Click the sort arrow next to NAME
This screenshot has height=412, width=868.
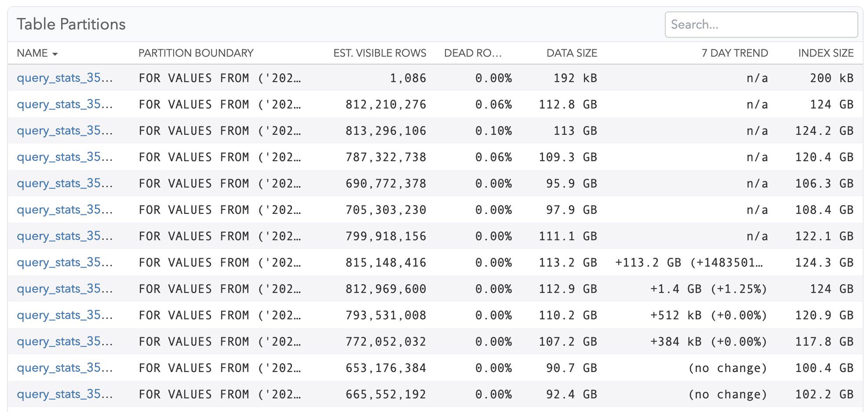(55, 54)
